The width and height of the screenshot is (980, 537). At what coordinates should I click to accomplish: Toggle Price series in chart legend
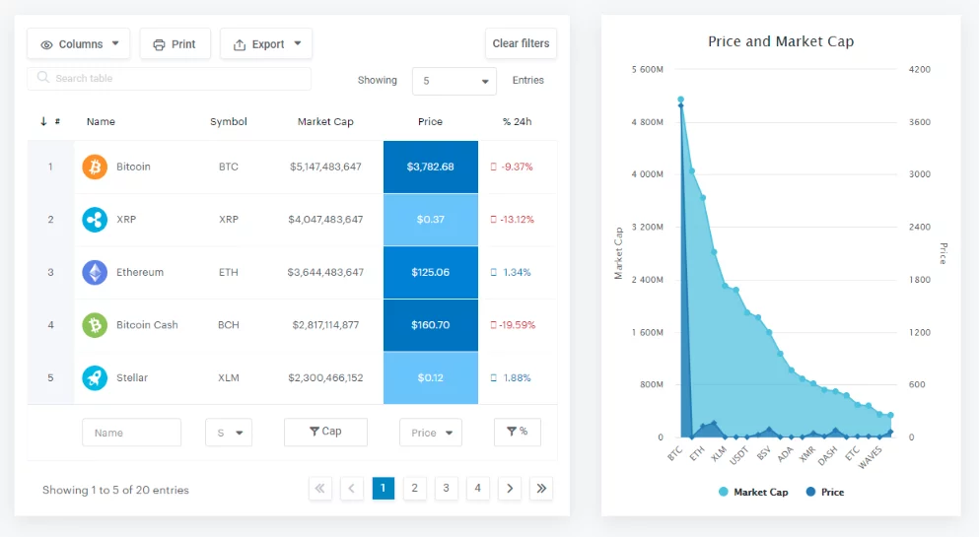[x=825, y=492]
